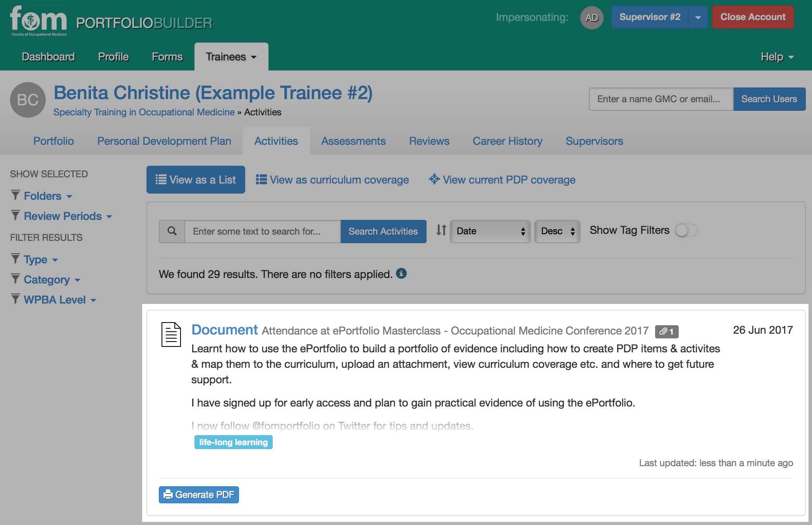Viewport: 812px width, 525px height.
Task: Click the document icon of the activity entry
Action: click(x=171, y=335)
